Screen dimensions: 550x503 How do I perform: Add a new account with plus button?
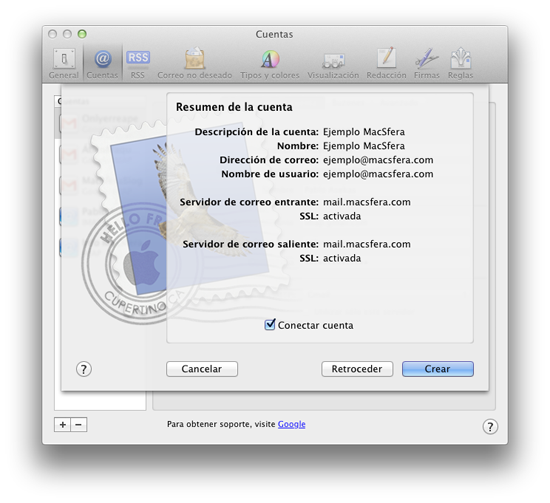click(x=62, y=425)
